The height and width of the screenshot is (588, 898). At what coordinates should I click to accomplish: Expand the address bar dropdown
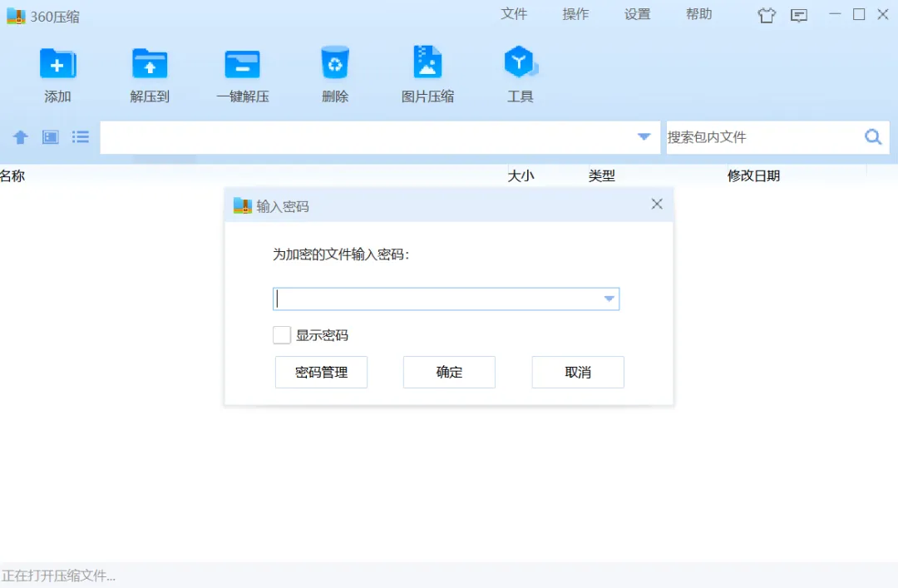(x=643, y=136)
